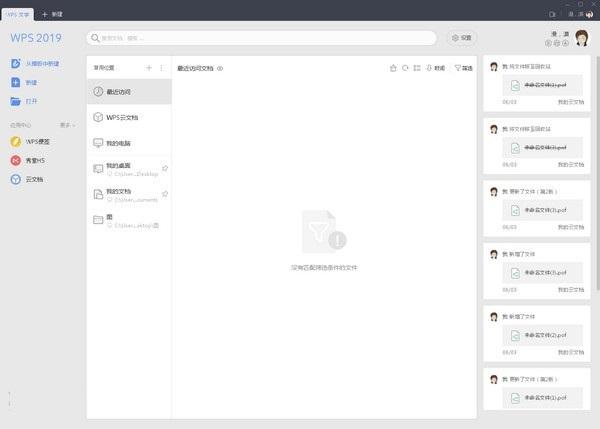This screenshot has height=429, width=600.
Task: Click the first small badge icon under the username
Action: (x=548, y=43)
